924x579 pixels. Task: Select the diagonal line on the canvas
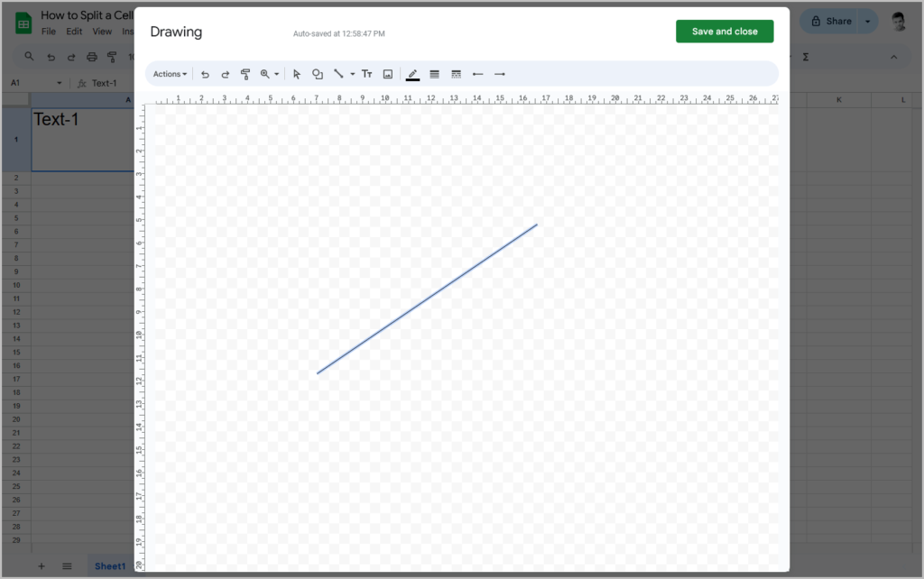tap(427, 299)
